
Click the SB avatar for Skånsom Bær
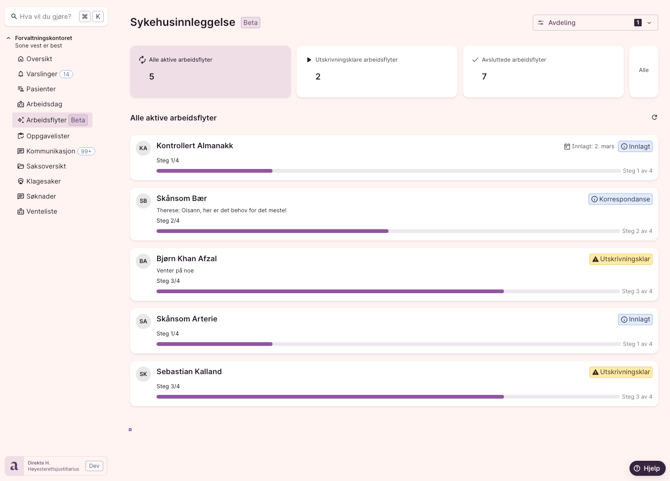143,201
